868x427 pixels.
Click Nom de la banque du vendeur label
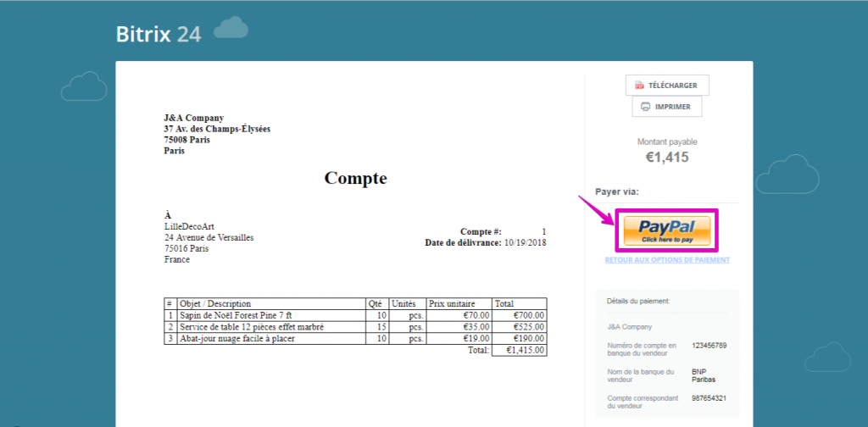click(x=641, y=375)
